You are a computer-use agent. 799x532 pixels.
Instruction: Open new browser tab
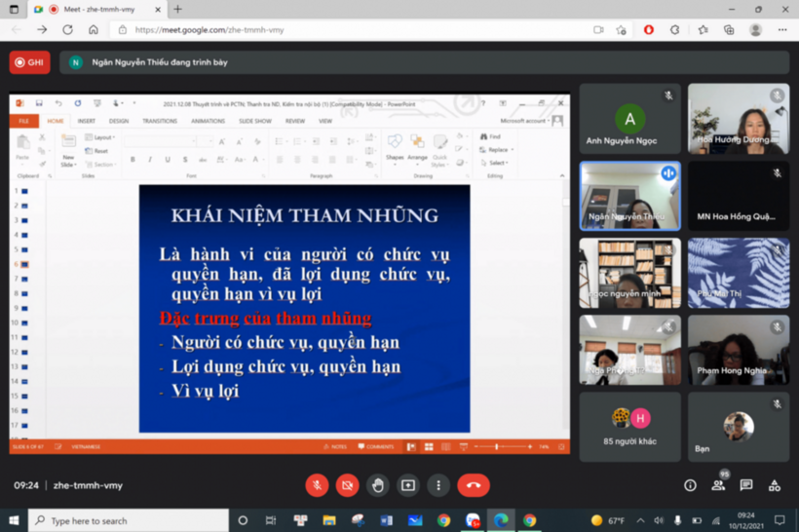[x=177, y=9]
